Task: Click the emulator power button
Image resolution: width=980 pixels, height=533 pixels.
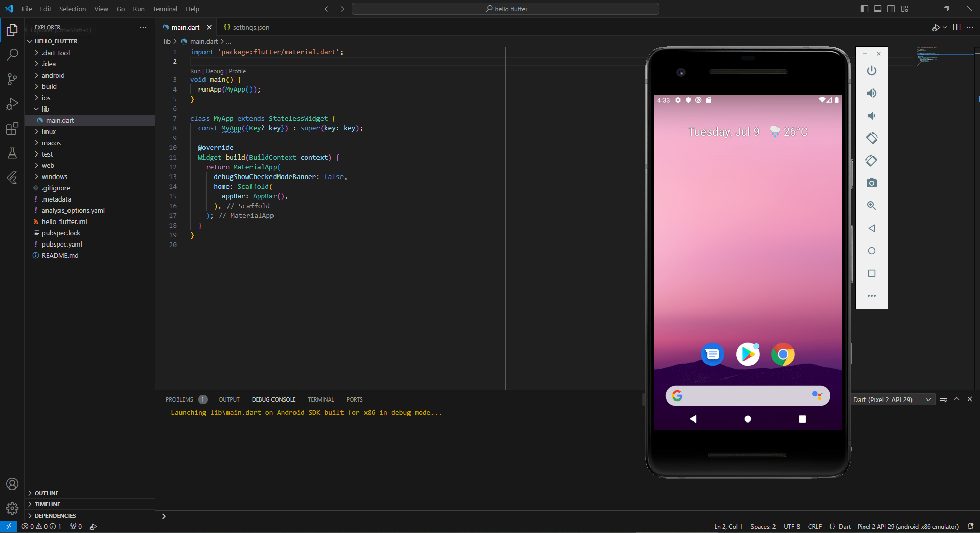Action: coord(872,71)
